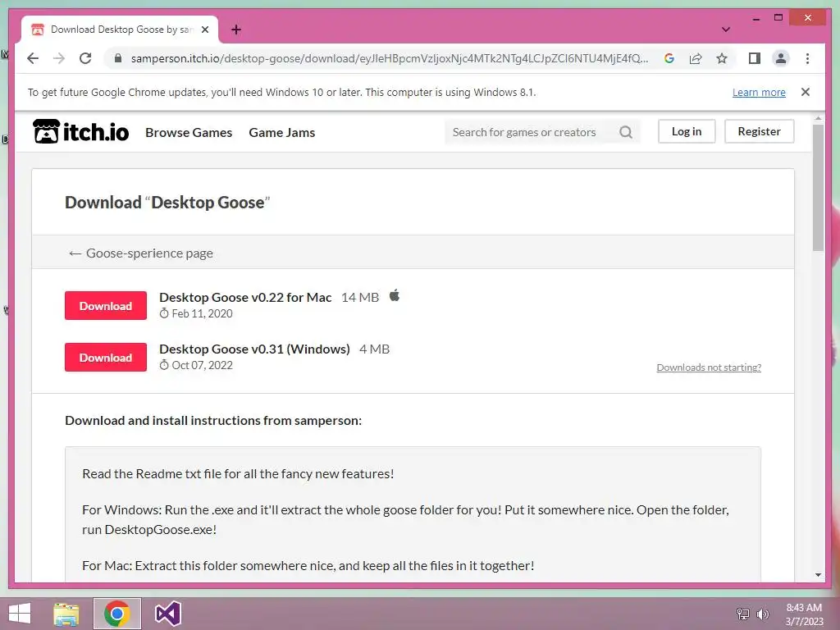Click the "14 MB" file size
Image resolution: width=840 pixels, height=630 pixels.
click(x=360, y=297)
